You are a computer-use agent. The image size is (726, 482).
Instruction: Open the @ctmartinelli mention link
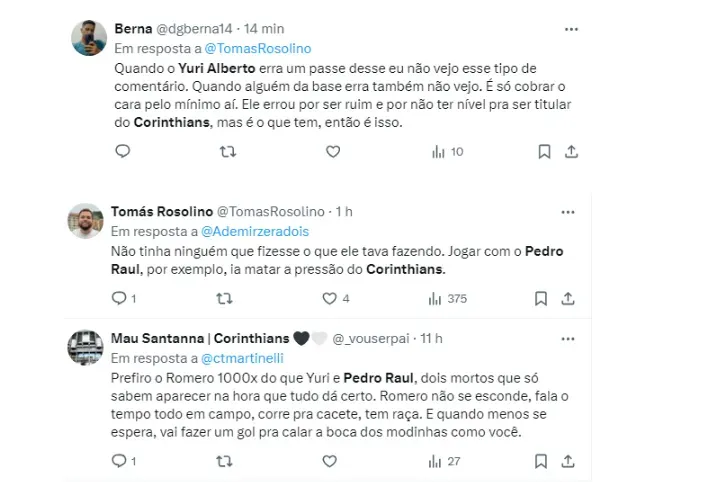coord(243,357)
